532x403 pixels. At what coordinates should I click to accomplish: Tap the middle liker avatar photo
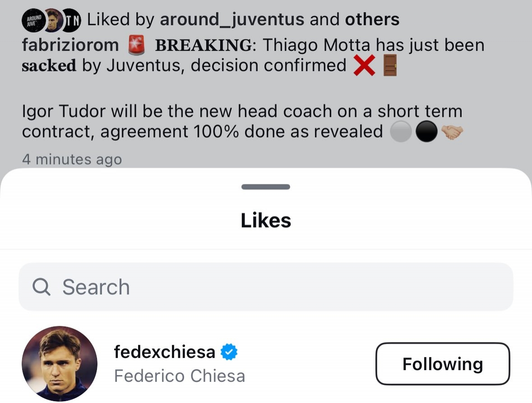click(x=53, y=20)
